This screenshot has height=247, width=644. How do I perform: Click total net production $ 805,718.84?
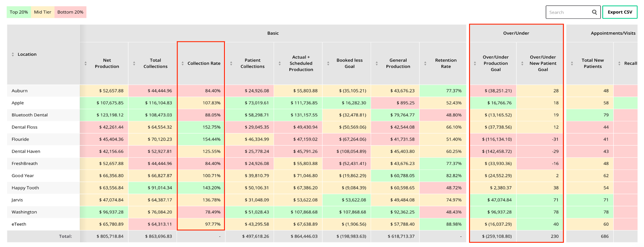tap(104, 236)
